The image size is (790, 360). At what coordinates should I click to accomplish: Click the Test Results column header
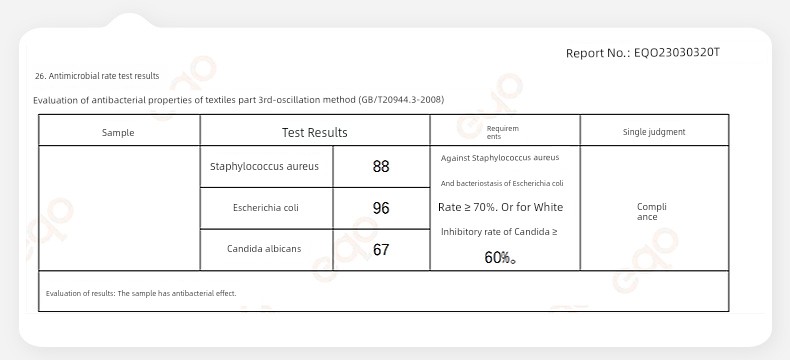click(x=314, y=132)
